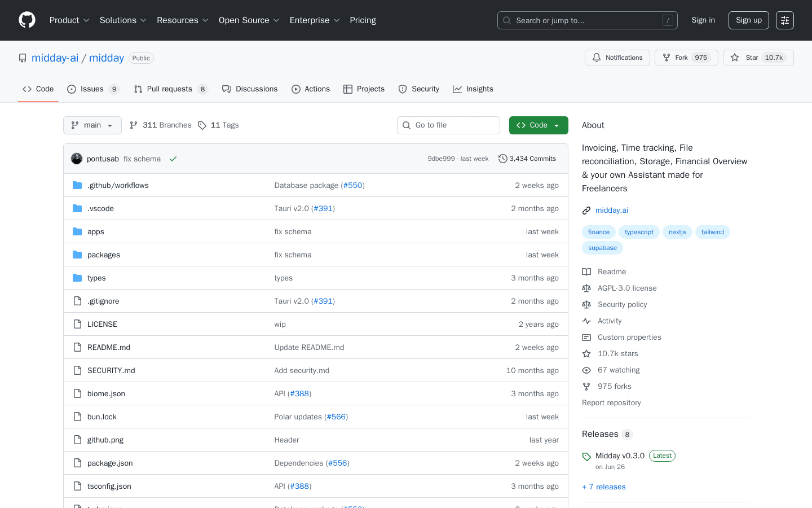Open pull request #566 link

(x=336, y=417)
